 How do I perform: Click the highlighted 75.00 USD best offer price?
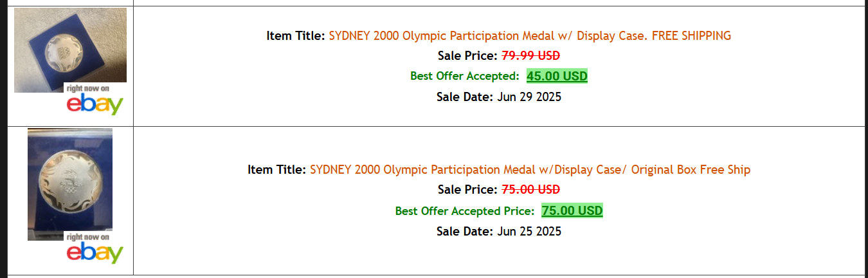[572, 211]
